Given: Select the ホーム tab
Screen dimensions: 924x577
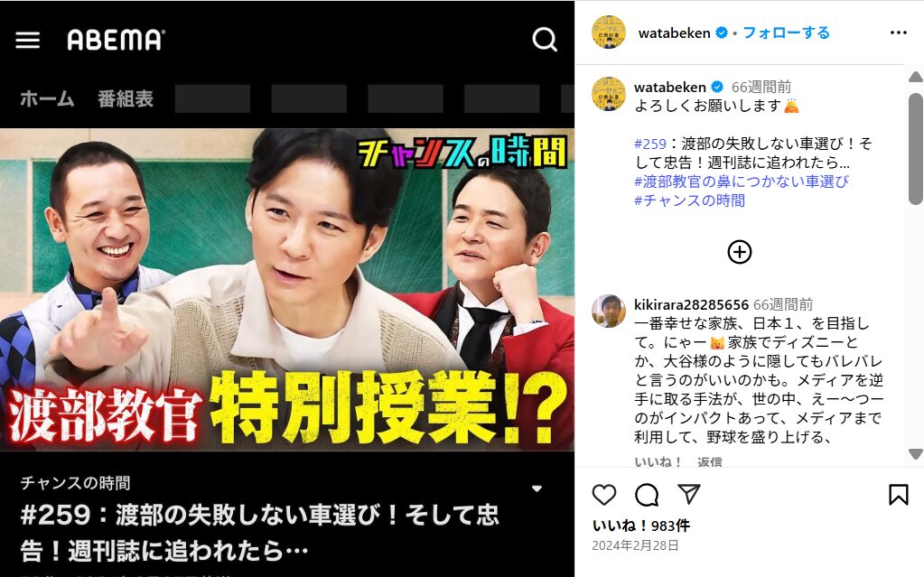Looking at the screenshot, I should point(47,98).
